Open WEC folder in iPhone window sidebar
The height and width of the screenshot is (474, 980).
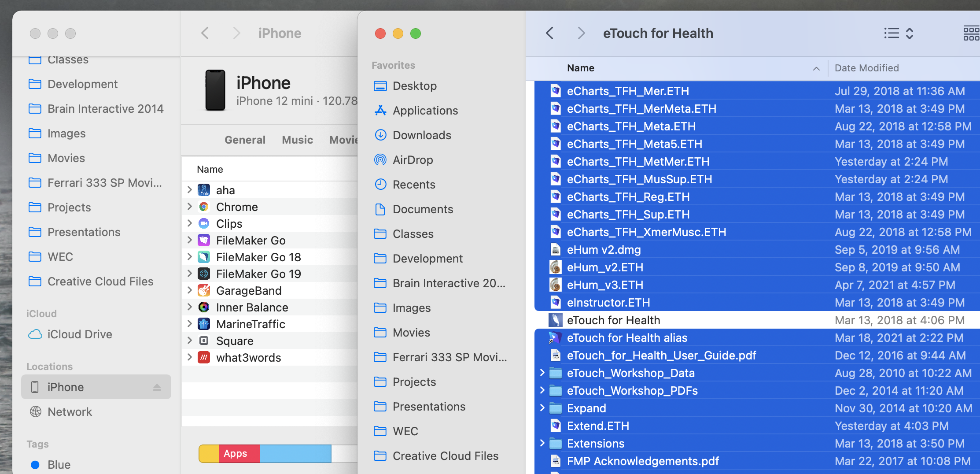tap(60, 257)
